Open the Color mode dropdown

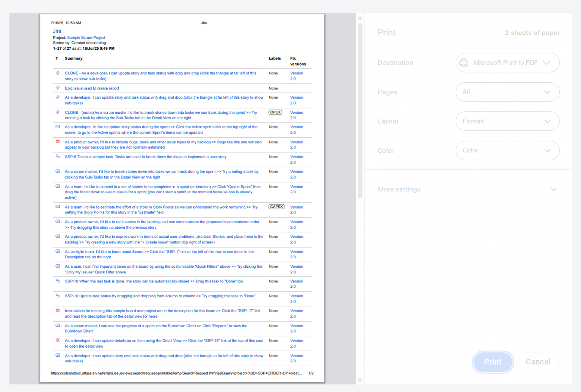pyautogui.click(x=507, y=151)
